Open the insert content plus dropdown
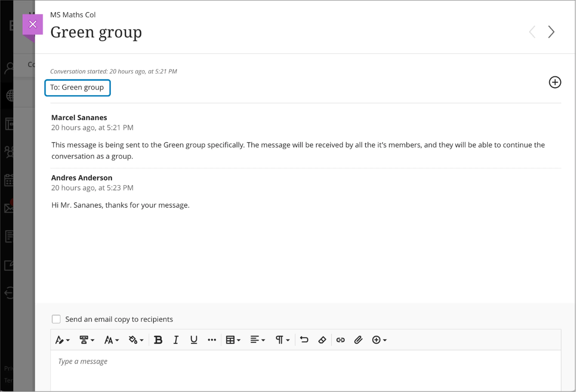Viewport: 576px width, 392px height. 379,340
